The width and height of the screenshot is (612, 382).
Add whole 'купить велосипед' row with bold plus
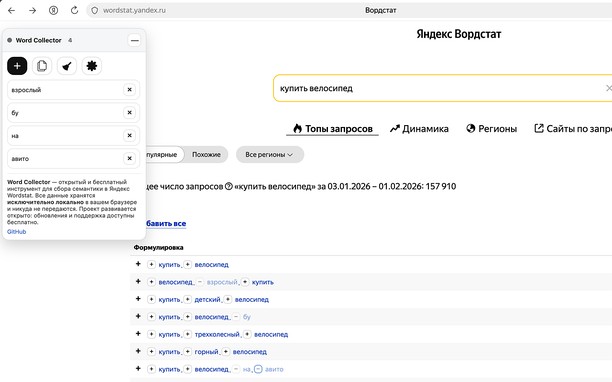138,264
